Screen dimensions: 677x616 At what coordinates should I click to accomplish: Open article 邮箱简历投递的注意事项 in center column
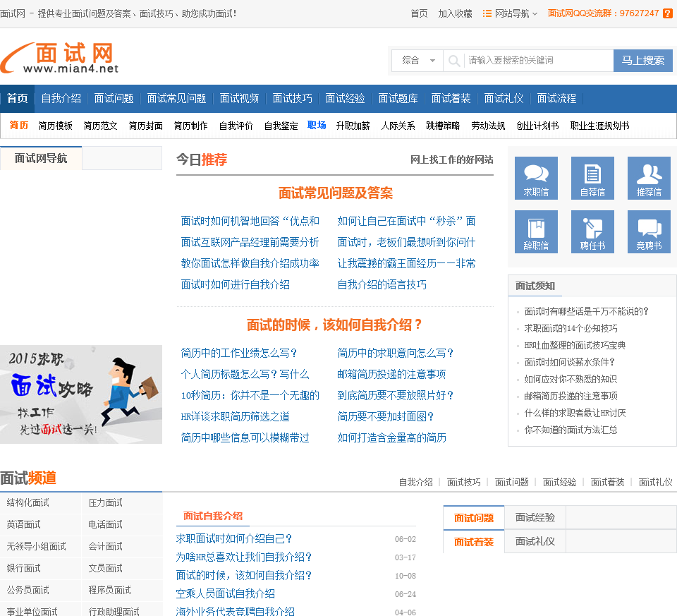pos(391,375)
